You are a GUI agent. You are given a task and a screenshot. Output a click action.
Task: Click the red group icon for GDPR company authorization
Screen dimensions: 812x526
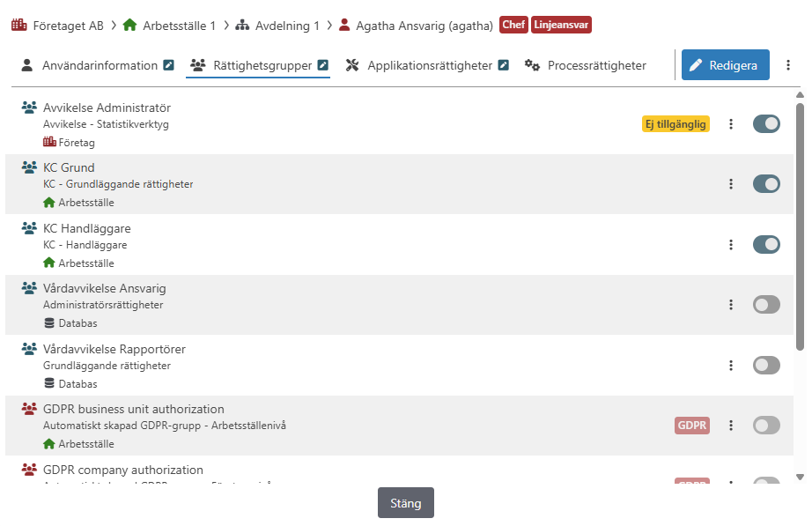point(30,470)
